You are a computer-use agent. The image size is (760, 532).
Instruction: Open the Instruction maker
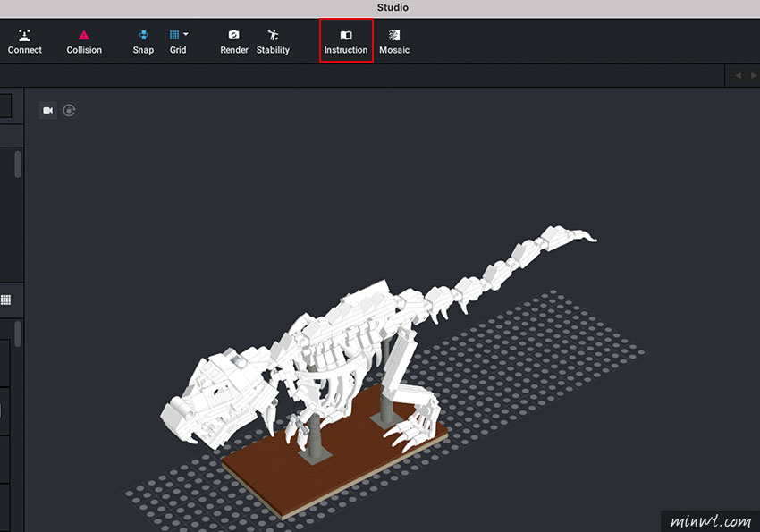(x=346, y=42)
